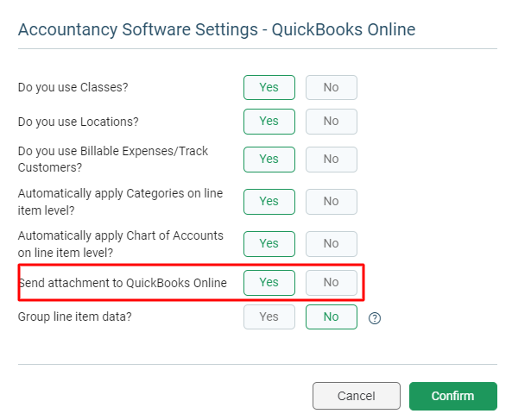Image resolution: width=512 pixels, height=420 pixels.
Task: Select No for Send attachment to QuickBooks Online
Action: point(331,283)
